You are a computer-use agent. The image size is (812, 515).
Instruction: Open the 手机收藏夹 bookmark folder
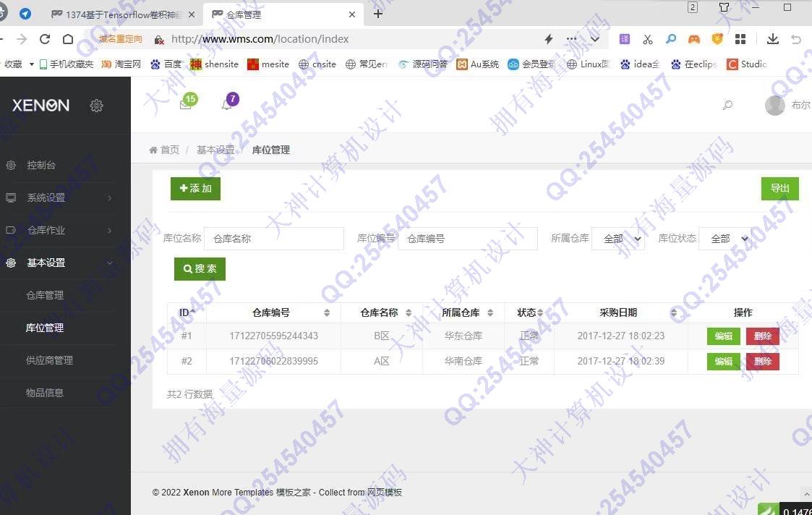coord(67,64)
